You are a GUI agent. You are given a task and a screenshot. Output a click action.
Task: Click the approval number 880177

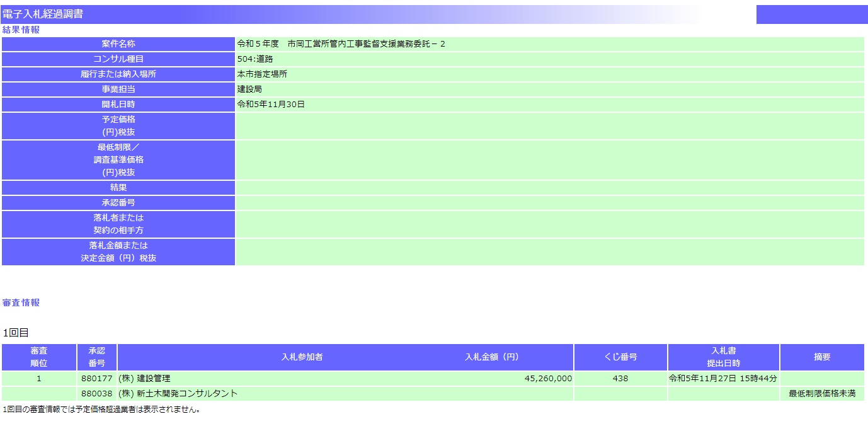pos(97,379)
